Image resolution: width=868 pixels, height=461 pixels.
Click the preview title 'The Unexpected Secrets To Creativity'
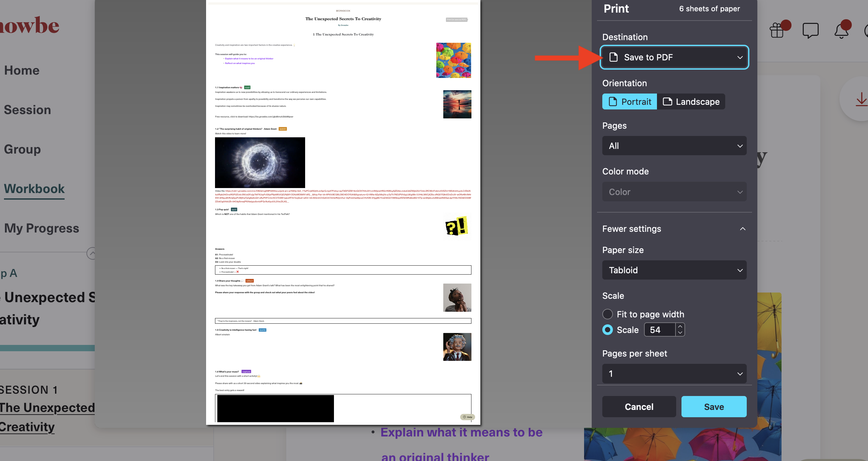(x=343, y=19)
